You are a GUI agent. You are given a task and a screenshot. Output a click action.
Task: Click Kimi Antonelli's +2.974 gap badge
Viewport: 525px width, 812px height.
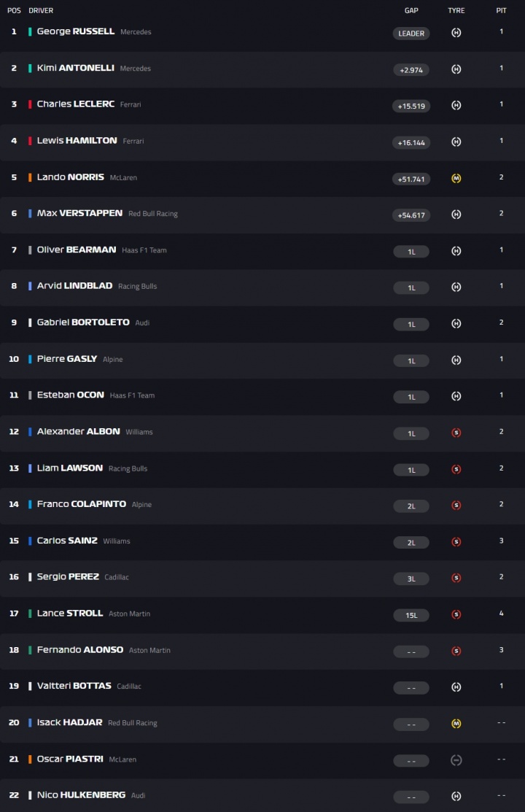[411, 70]
